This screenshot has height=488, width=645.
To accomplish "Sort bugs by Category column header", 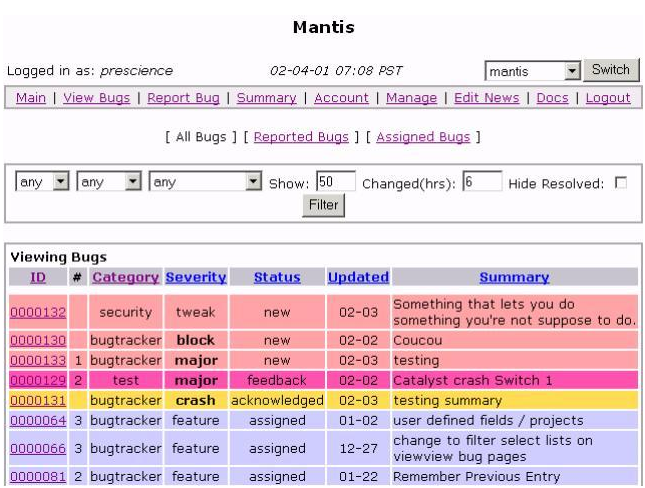I will tap(125, 277).
